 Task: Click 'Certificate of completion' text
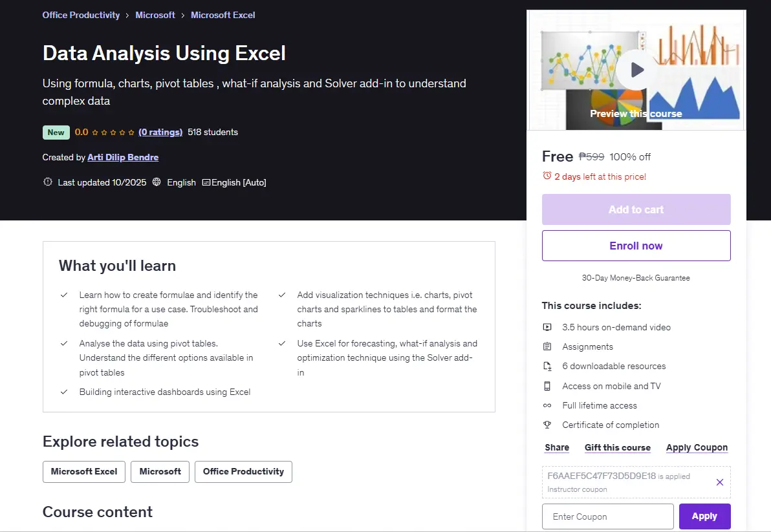[610, 425]
